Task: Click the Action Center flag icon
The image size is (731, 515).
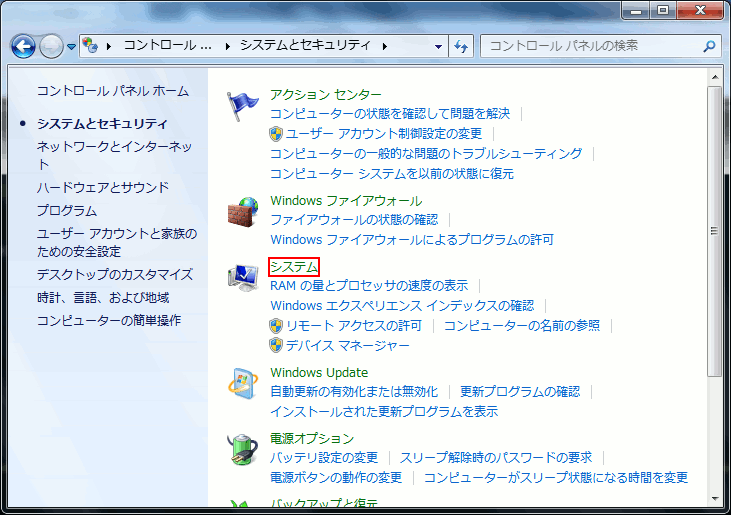Action: pos(243,104)
